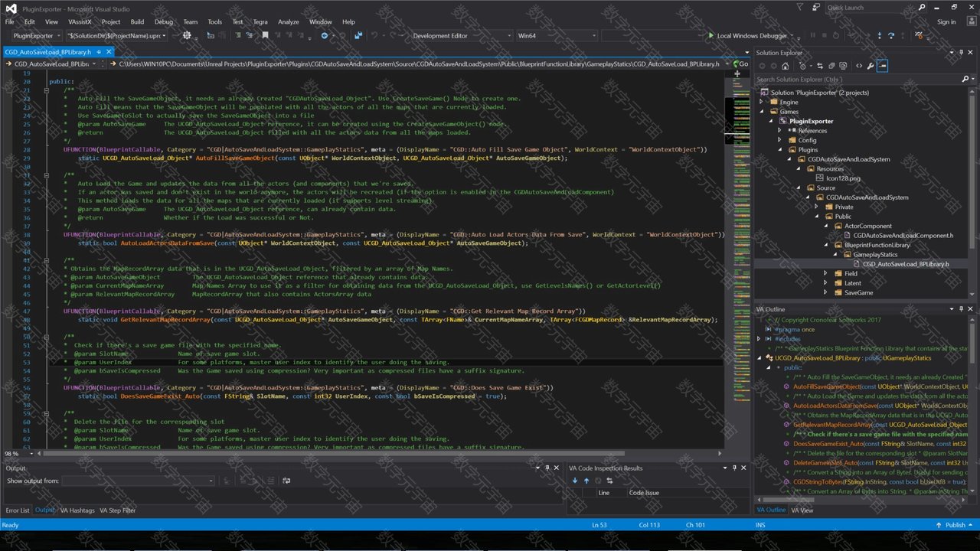Expand the Config folder

780,140
